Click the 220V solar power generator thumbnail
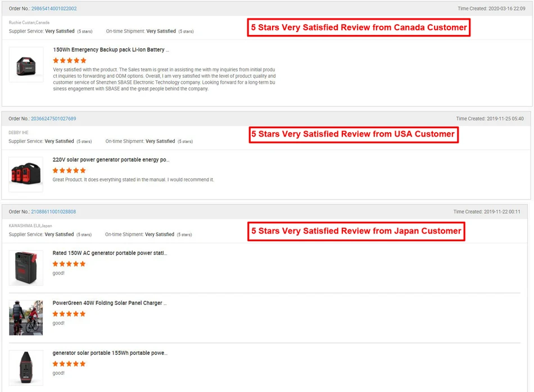 click(26, 174)
